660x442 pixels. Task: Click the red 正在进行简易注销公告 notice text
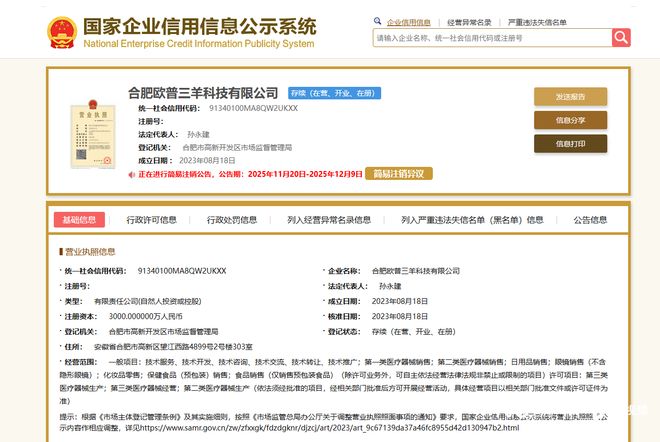tap(250, 174)
